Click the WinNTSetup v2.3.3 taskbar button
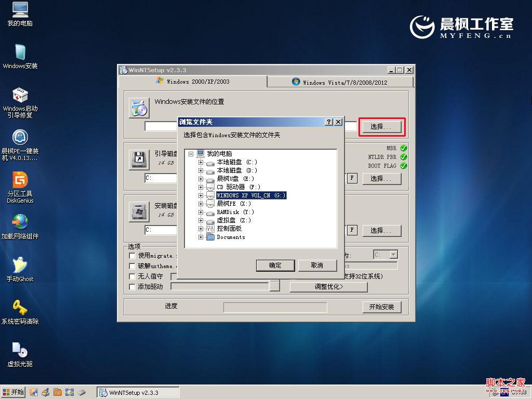532x399 pixels. pos(138,393)
